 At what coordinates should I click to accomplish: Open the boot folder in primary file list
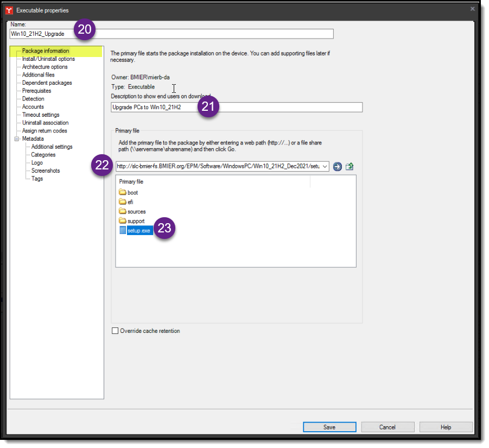(x=132, y=192)
